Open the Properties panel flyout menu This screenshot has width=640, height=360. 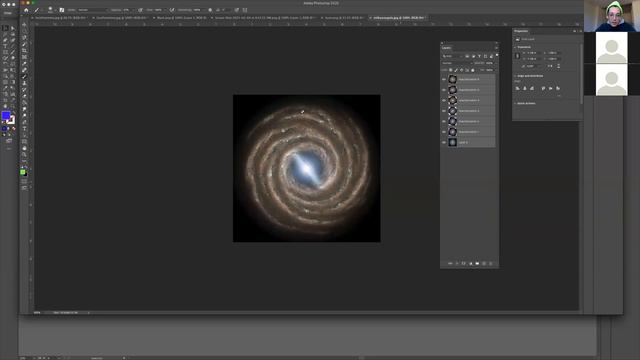pyautogui.click(x=580, y=31)
